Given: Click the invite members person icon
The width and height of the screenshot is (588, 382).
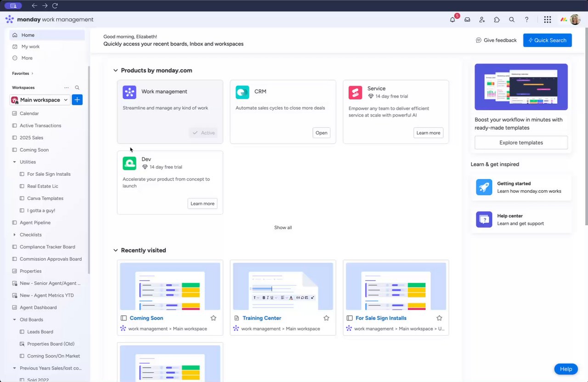Looking at the screenshot, I should (x=482, y=20).
